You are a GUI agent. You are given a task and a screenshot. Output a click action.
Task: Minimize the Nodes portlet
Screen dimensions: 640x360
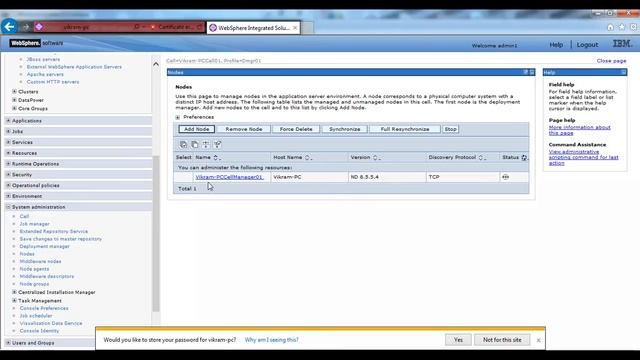click(x=531, y=72)
